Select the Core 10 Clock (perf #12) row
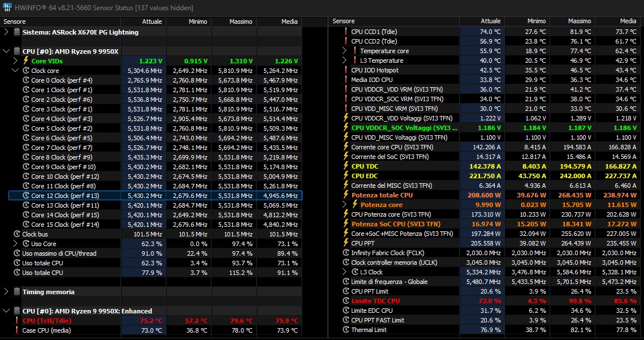 point(155,177)
